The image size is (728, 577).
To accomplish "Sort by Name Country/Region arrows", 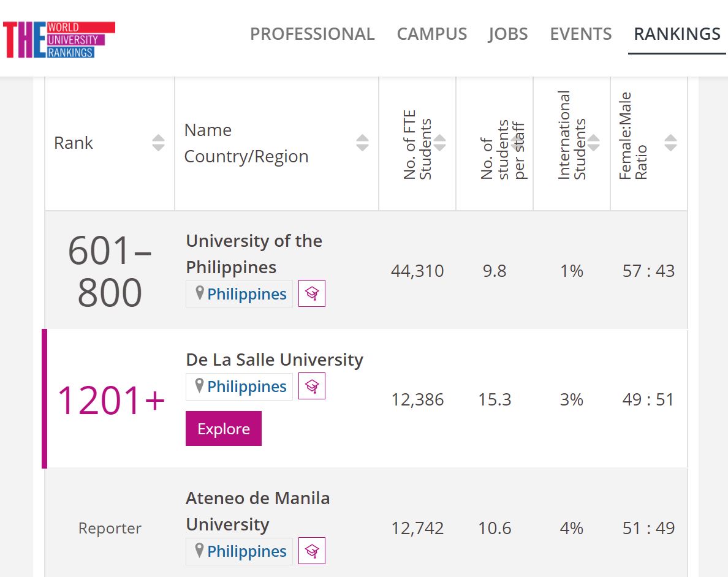I will (x=363, y=143).
